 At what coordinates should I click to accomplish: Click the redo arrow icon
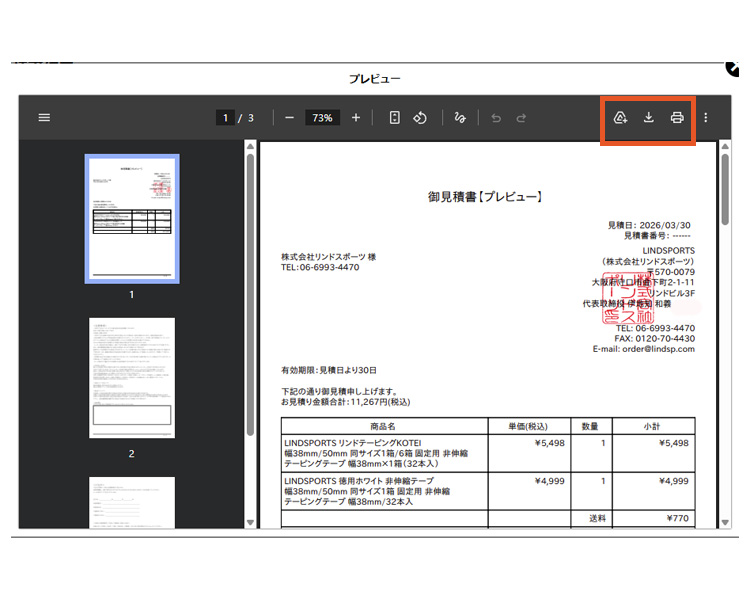pos(521,117)
